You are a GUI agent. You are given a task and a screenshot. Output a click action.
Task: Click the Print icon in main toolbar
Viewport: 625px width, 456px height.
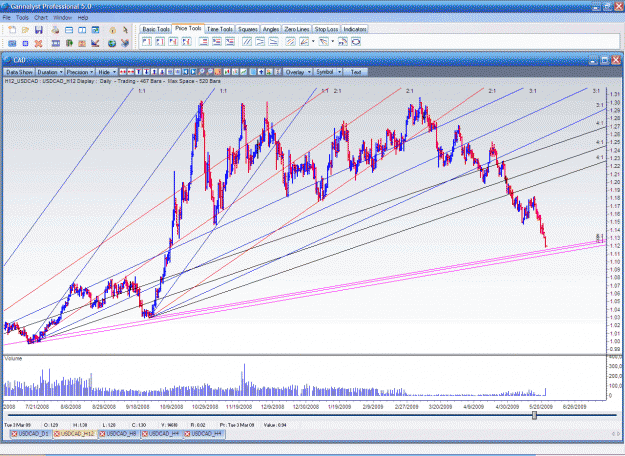55,30
